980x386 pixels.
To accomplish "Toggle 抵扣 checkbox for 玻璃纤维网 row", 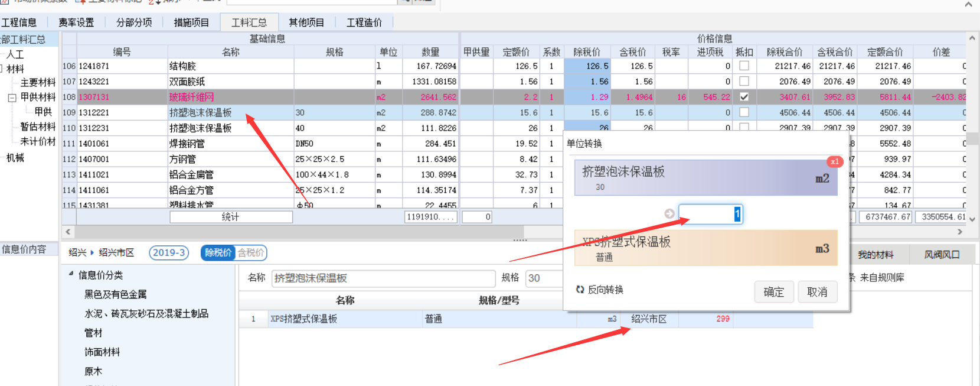I will click(x=744, y=96).
